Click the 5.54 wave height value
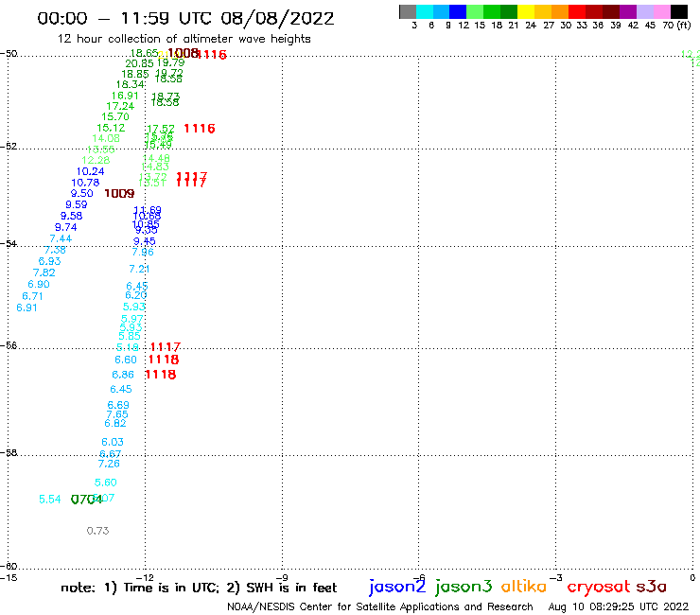Screen dimensions: 700x615 49,500
